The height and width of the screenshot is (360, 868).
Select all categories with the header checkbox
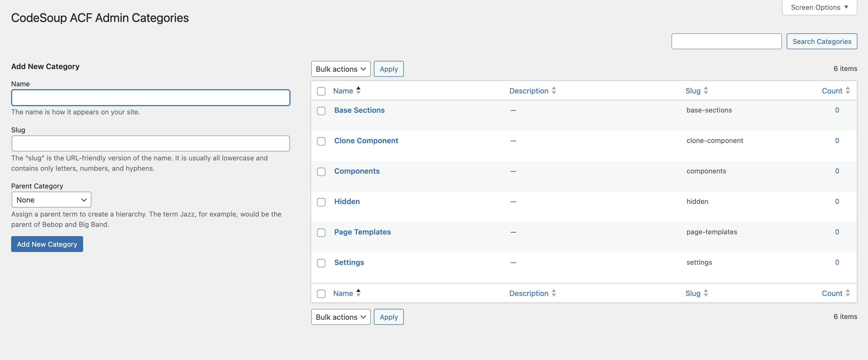pos(321,91)
